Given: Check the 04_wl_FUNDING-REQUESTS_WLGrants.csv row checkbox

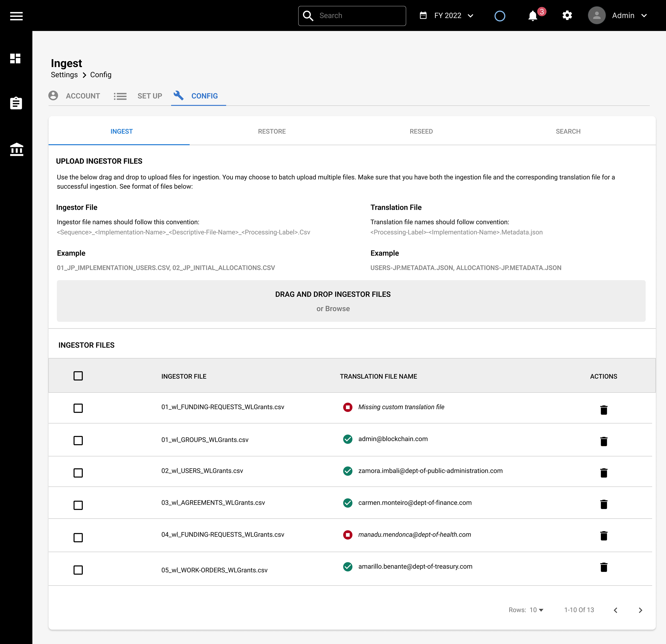Looking at the screenshot, I should (78, 538).
